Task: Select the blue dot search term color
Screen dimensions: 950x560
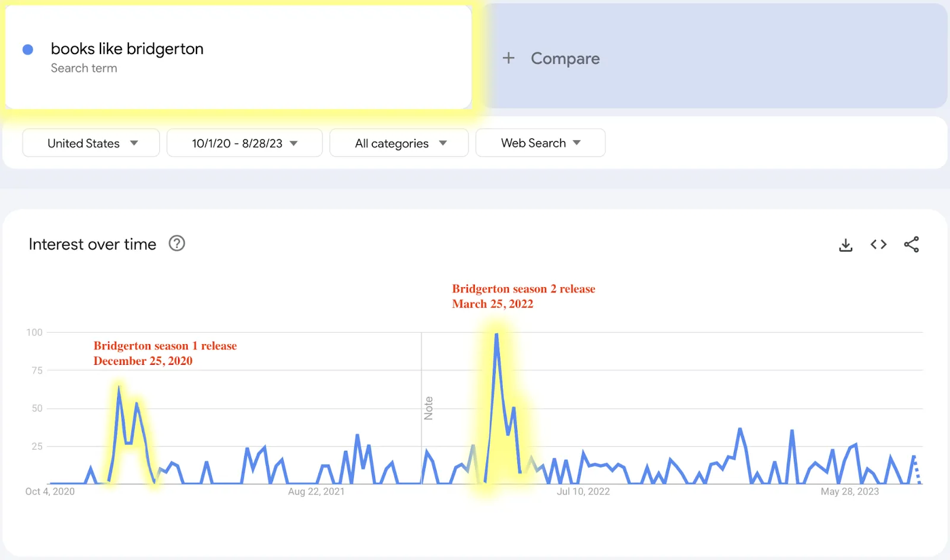Action: pos(28,49)
